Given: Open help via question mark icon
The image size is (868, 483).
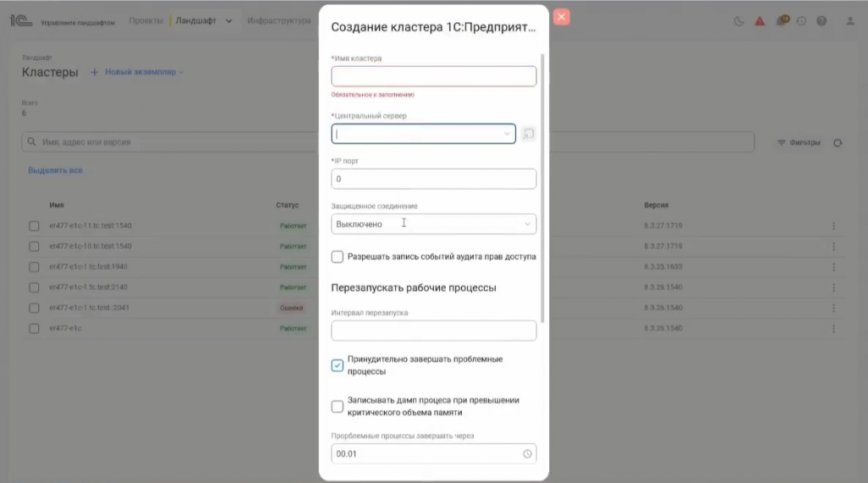Looking at the screenshot, I should pyautogui.click(x=821, y=21).
